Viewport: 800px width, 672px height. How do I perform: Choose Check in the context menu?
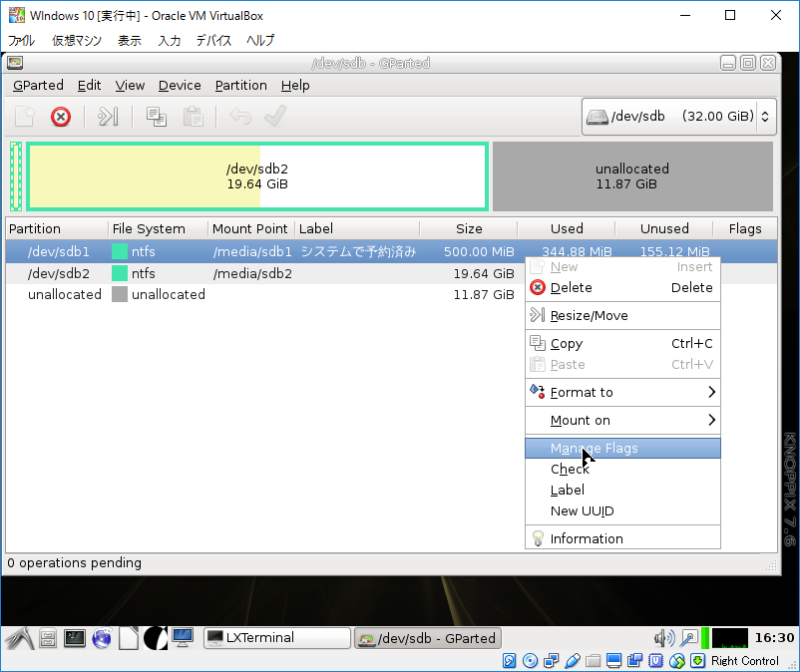(622, 469)
